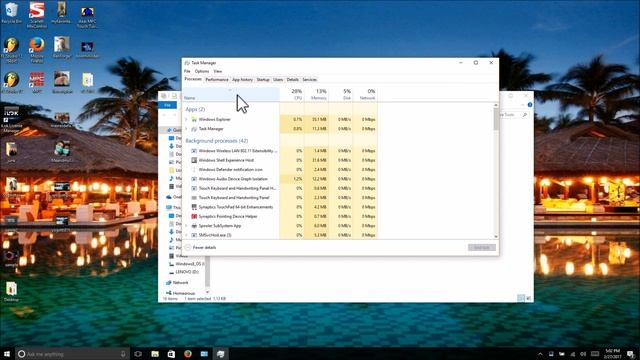Viewport: 640px width, 360px height.
Task: Open the Windows Start button
Action: tap(7, 354)
